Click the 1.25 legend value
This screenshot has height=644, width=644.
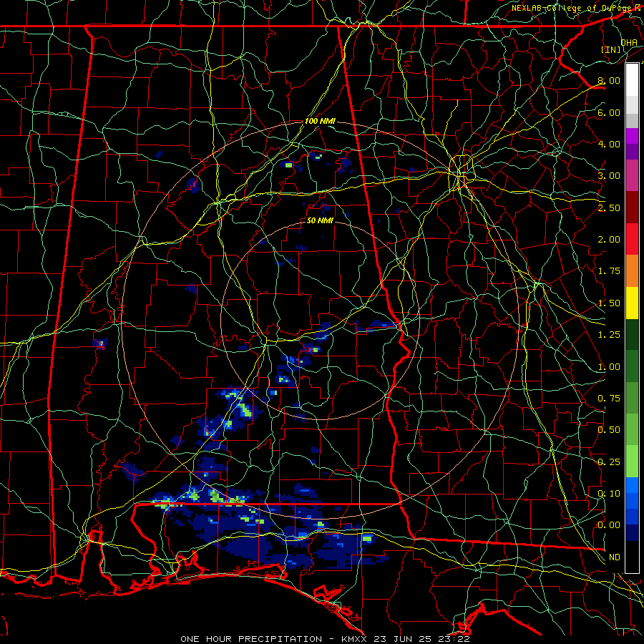pos(609,335)
